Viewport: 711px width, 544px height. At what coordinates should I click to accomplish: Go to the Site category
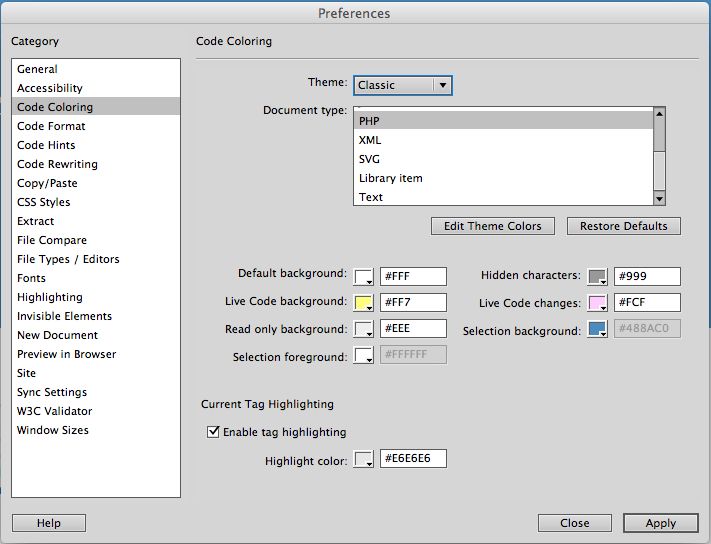click(96, 374)
